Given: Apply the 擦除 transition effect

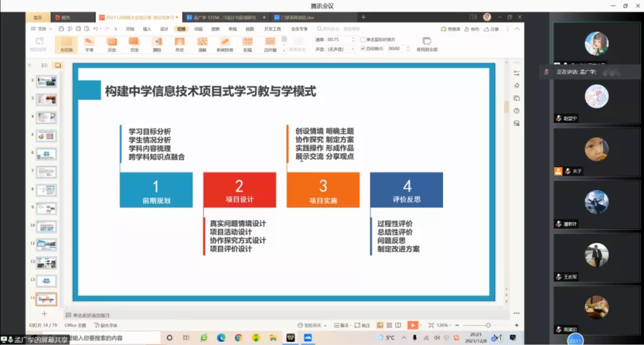Looking at the screenshot, I should click(x=157, y=44).
